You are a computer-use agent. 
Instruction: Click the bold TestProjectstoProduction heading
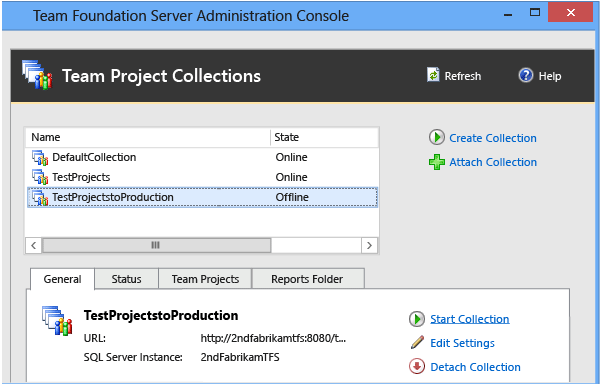click(x=161, y=315)
